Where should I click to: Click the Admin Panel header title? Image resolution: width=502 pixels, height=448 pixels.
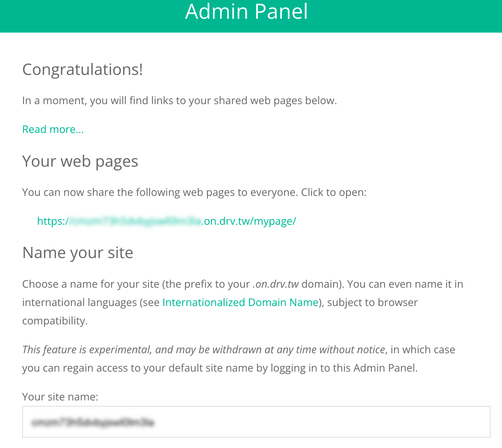246,12
